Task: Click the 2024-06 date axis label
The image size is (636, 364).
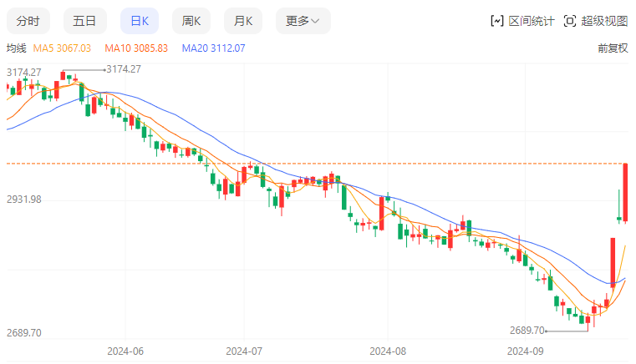Action: point(125,351)
